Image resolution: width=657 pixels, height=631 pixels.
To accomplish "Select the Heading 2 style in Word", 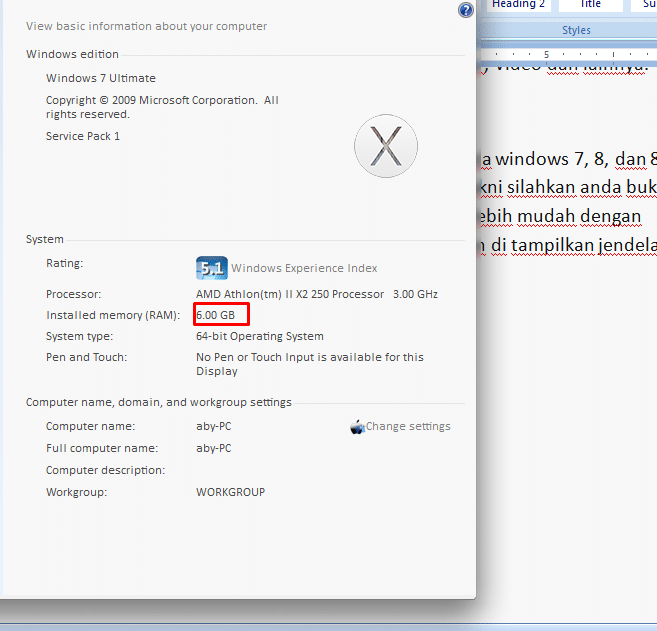I will 518,4.
